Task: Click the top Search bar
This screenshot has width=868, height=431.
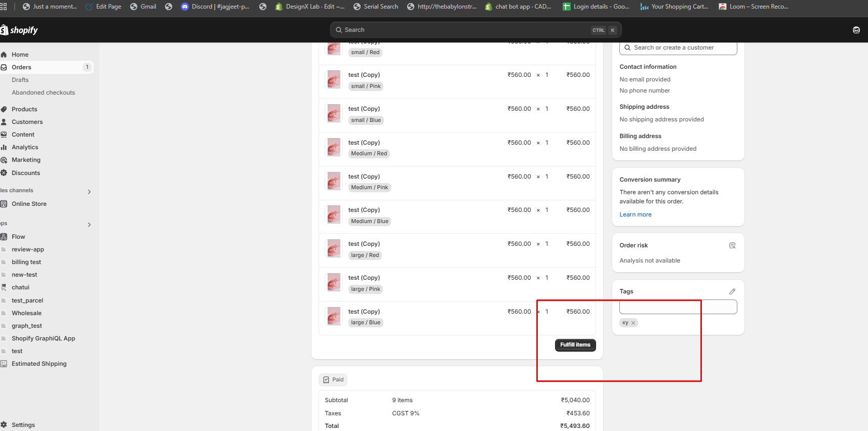Action: coord(476,30)
